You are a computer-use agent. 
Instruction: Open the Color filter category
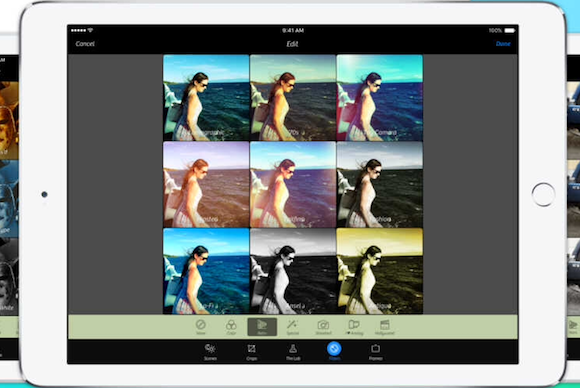click(x=231, y=327)
